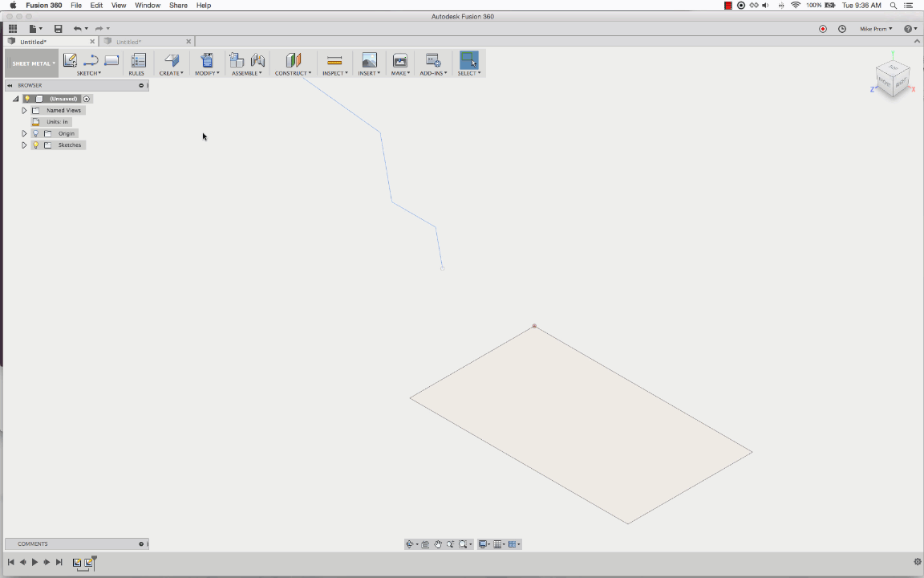Open Viewports layout dropdown
The image size is (924, 578).
tap(514, 544)
